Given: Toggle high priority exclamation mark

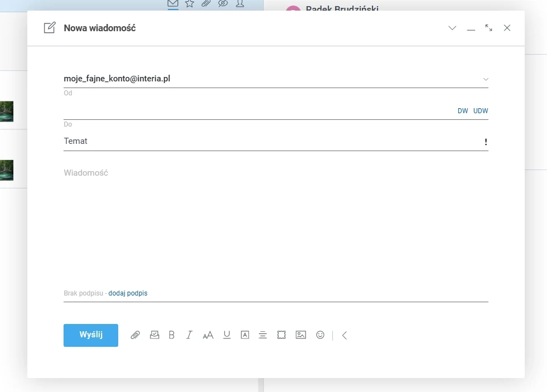Looking at the screenshot, I should pos(486,142).
